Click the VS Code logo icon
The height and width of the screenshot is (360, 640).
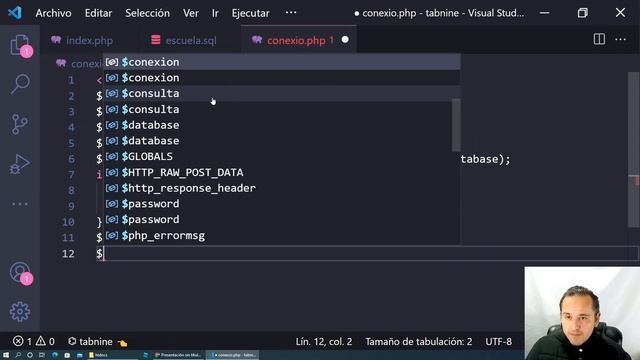pyautogui.click(x=15, y=13)
